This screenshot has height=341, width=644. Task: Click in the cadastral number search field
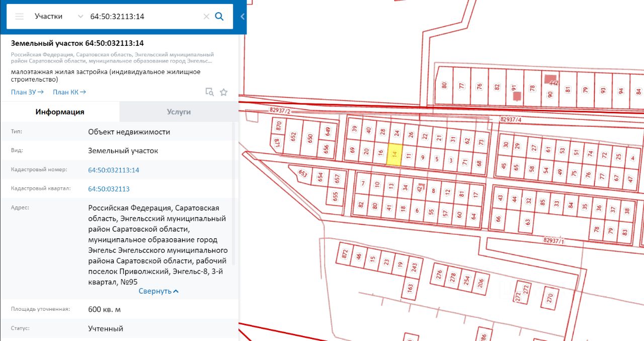[x=143, y=16]
